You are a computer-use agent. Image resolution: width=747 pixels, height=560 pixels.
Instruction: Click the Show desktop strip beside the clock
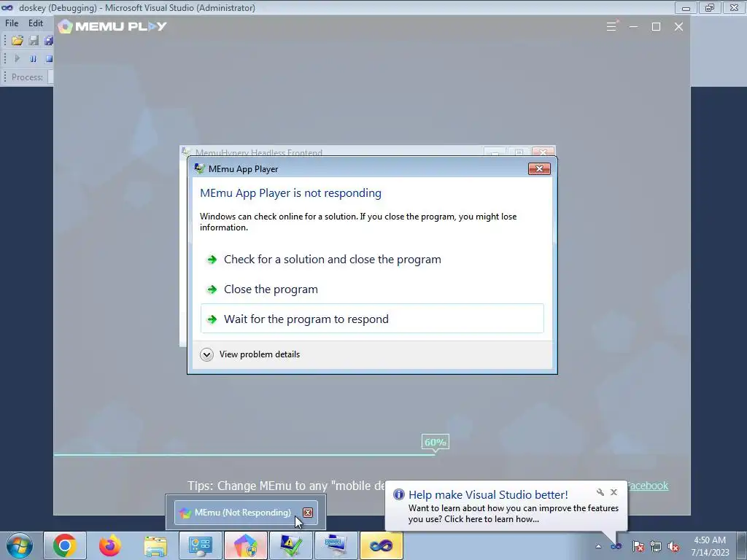point(742,545)
